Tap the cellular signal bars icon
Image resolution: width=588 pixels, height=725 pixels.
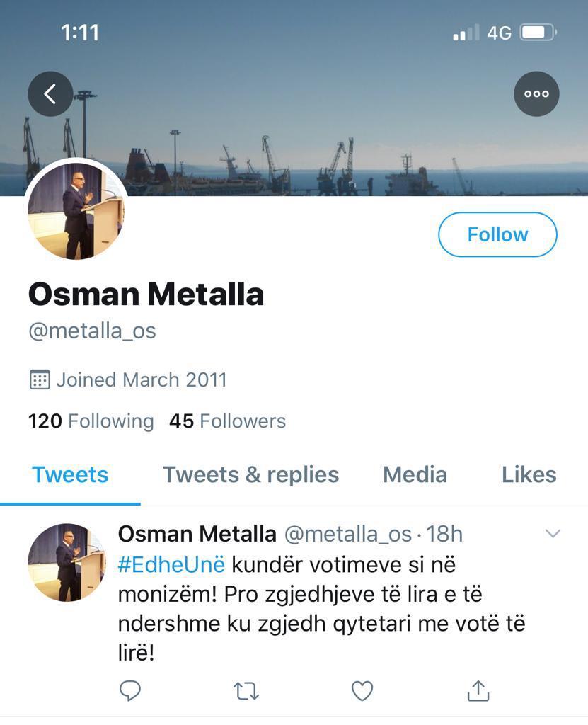466,33
